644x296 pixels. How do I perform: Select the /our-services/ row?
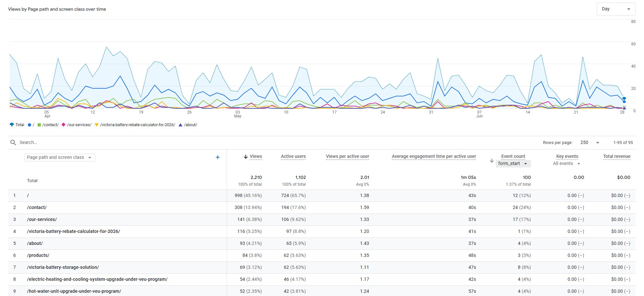coord(322,219)
